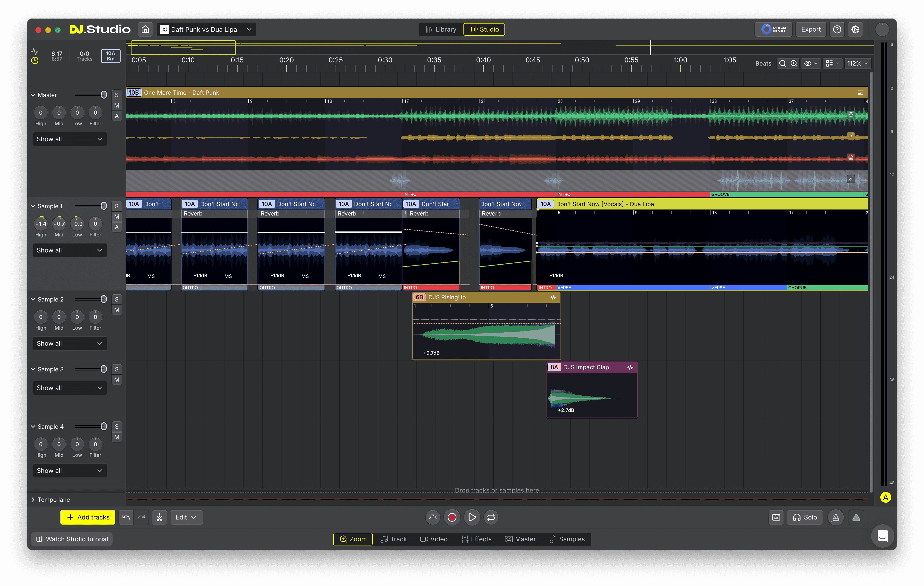Open the settings gear icon
This screenshot has height=586, width=924.
(855, 29)
